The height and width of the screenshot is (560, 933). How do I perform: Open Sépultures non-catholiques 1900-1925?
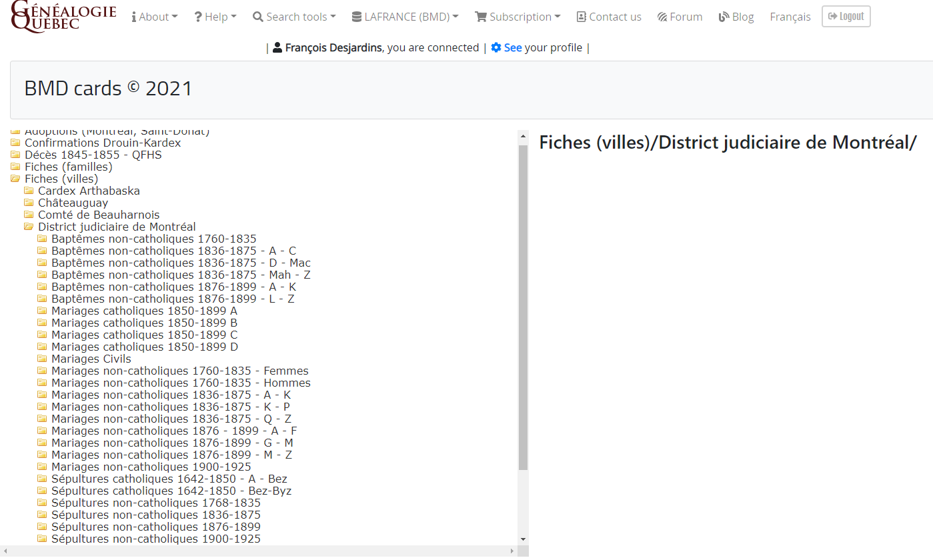pyautogui.click(x=156, y=539)
